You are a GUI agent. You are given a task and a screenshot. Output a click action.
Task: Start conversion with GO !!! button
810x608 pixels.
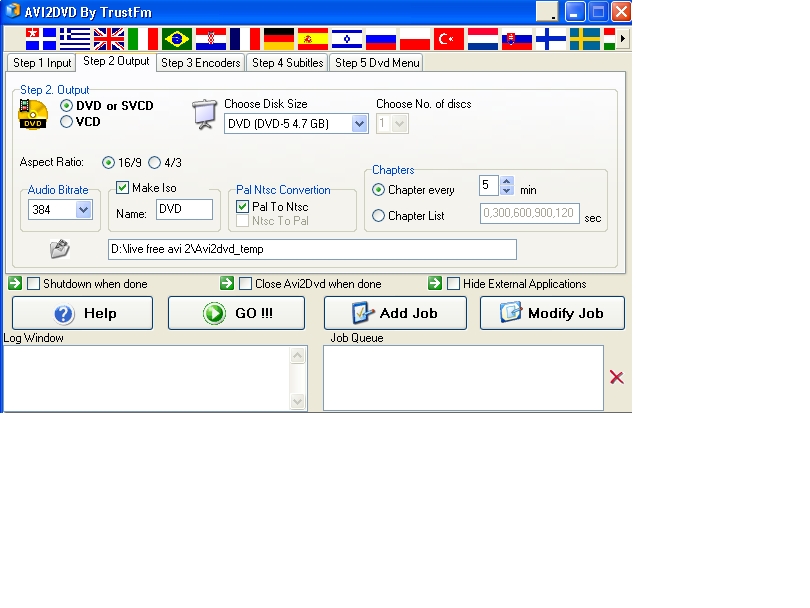tap(237, 313)
